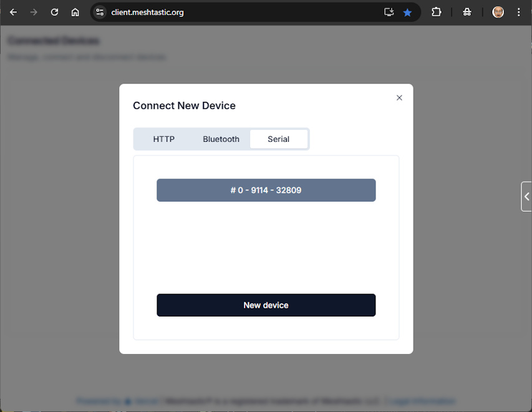Toggle the bookmark star for this page
The height and width of the screenshot is (412, 532).
tap(407, 12)
